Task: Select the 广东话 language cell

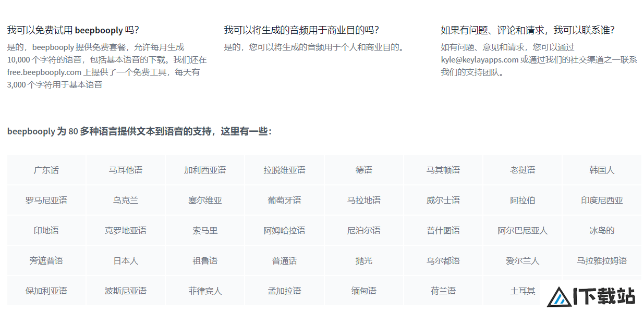Action: pos(47,170)
